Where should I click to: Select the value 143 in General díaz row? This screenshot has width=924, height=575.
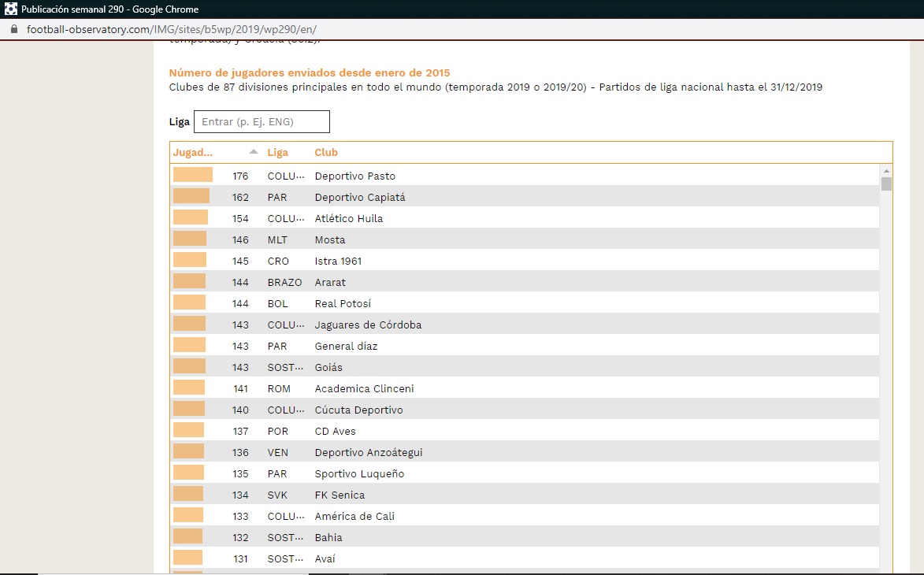click(240, 346)
